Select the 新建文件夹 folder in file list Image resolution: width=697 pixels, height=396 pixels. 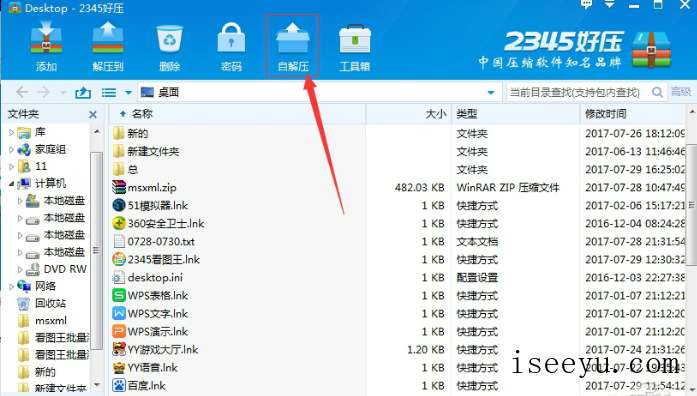click(153, 152)
